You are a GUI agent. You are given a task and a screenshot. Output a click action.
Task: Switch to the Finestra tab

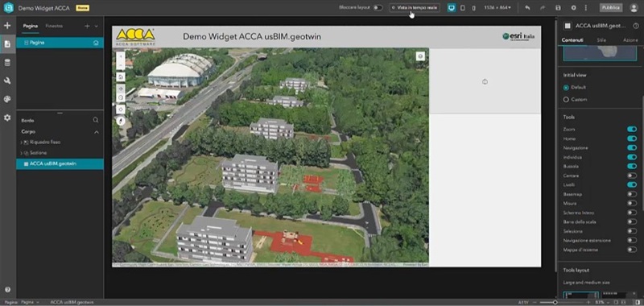coord(54,26)
